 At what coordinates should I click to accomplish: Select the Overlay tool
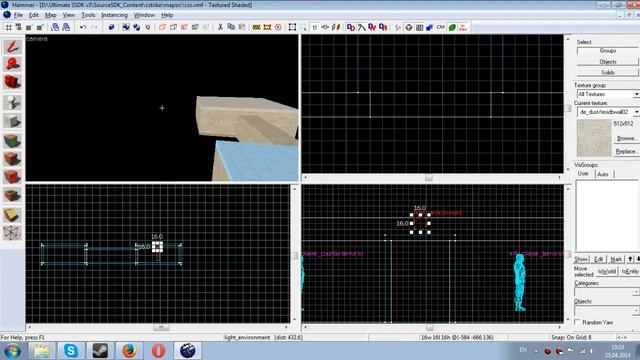[x=12, y=196]
